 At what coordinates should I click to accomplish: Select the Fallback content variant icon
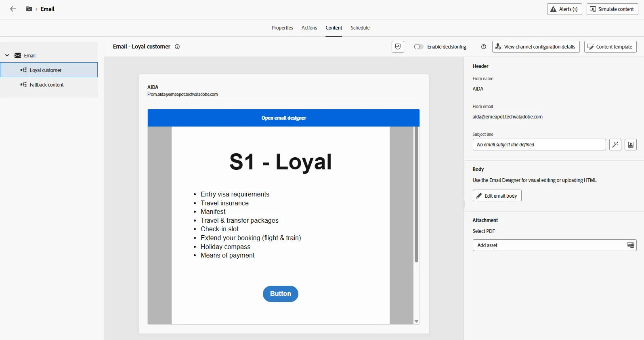point(23,84)
